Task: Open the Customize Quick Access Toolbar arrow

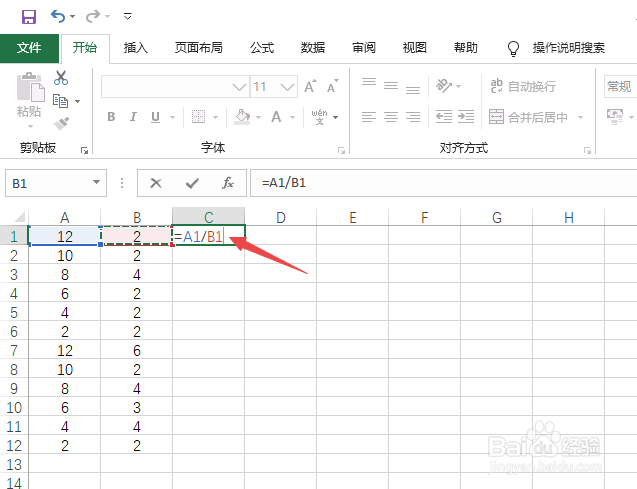Action: coord(128,17)
